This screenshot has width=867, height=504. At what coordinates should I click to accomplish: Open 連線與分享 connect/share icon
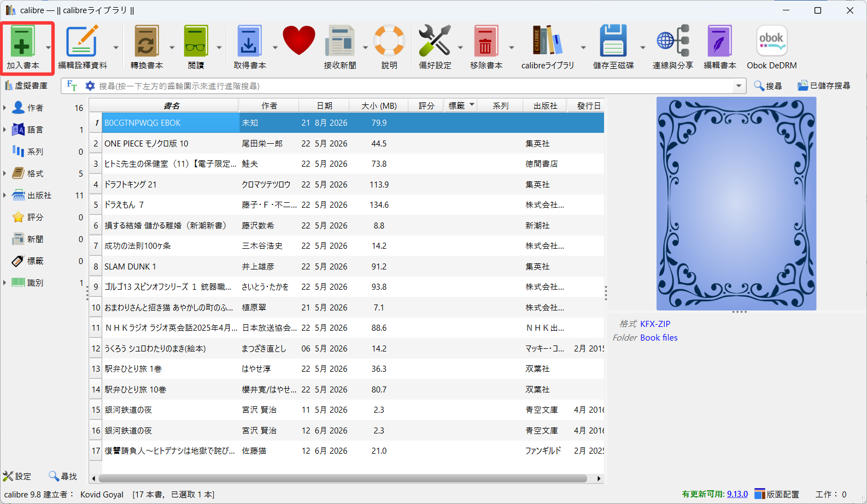tap(673, 41)
